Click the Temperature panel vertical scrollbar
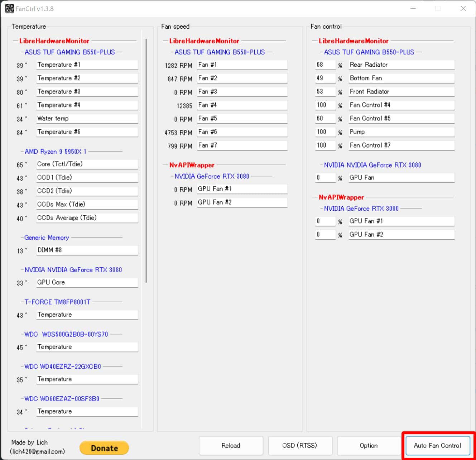Screen dimensions: 476x460 (146, 161)
